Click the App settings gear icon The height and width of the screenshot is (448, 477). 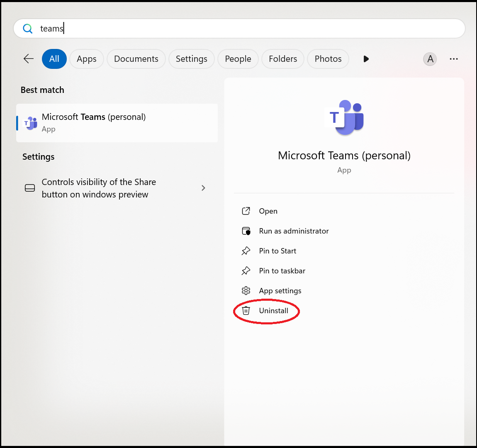[x=246, y=291]
